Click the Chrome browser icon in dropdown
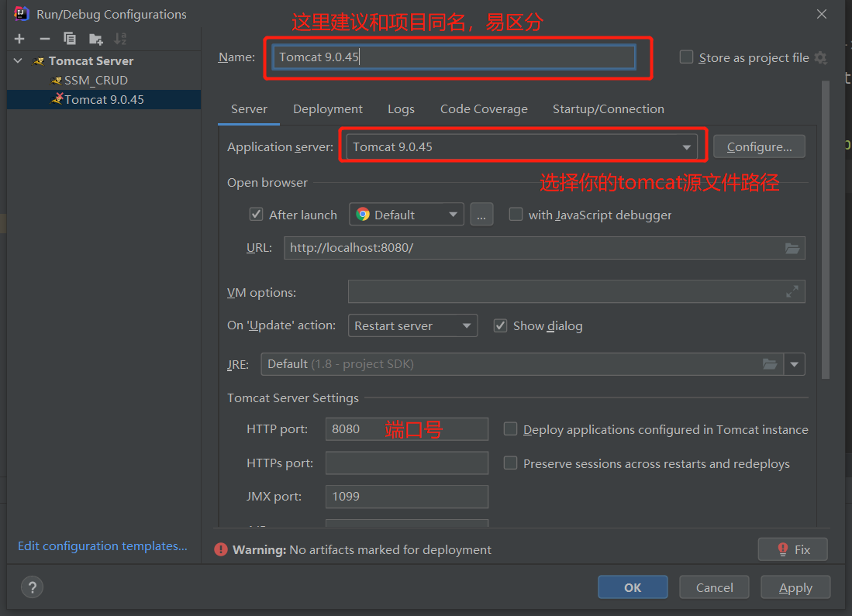This screenshot has height=616, width=852. [x=363, y=215]
